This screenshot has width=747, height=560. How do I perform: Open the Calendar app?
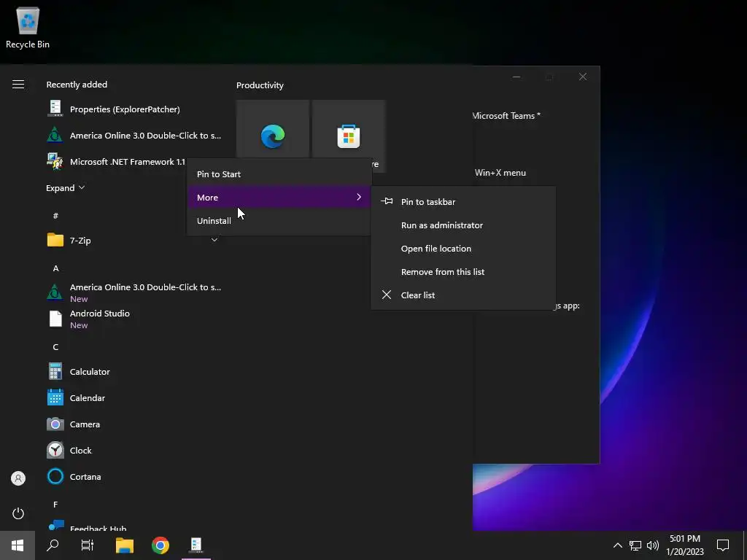point(134,397)
